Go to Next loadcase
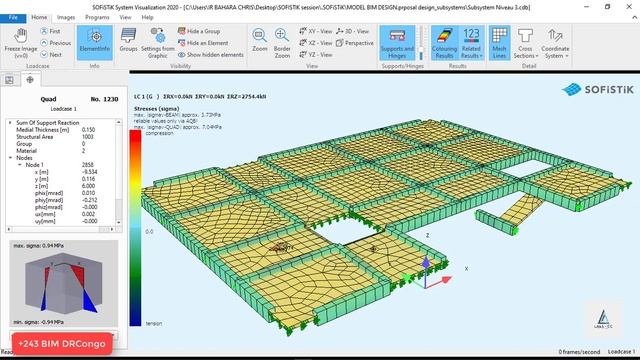The image size is (640, 360). click(51, 54)
